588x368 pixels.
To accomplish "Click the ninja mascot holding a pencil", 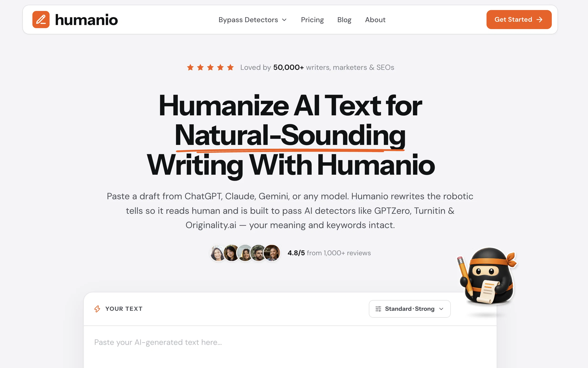I will (x=487, y=276).
